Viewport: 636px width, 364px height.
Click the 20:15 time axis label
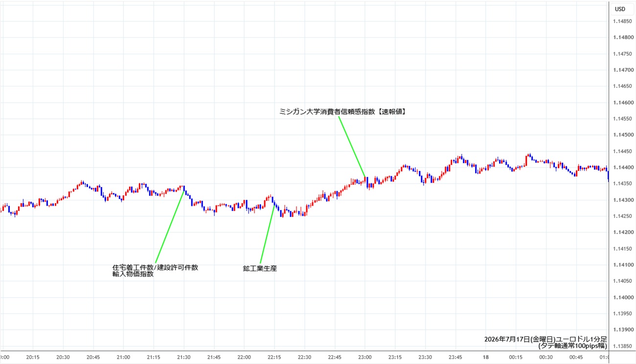pyautogui.click(x=33, y=357)
